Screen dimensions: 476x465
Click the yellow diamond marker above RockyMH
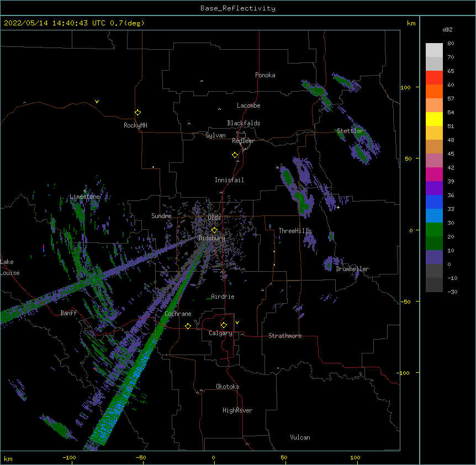(137, 113)
